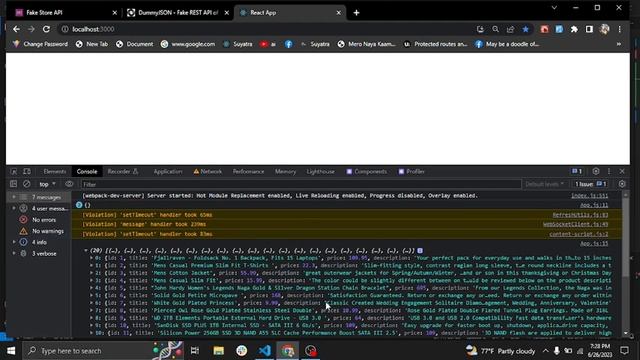Click the back navigation arrow
This screenshot has width=640, height=360.
pos(16,29)
